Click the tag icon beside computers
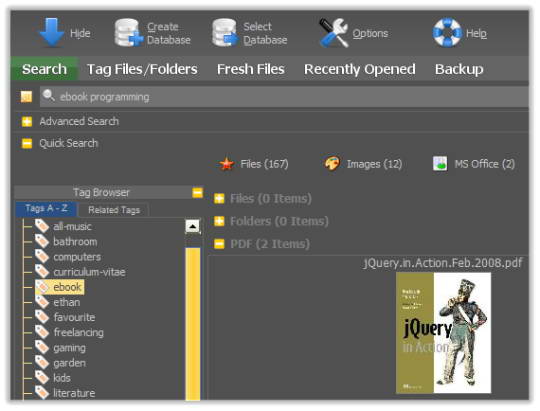 pyautogui.click(x=42, y=256)
